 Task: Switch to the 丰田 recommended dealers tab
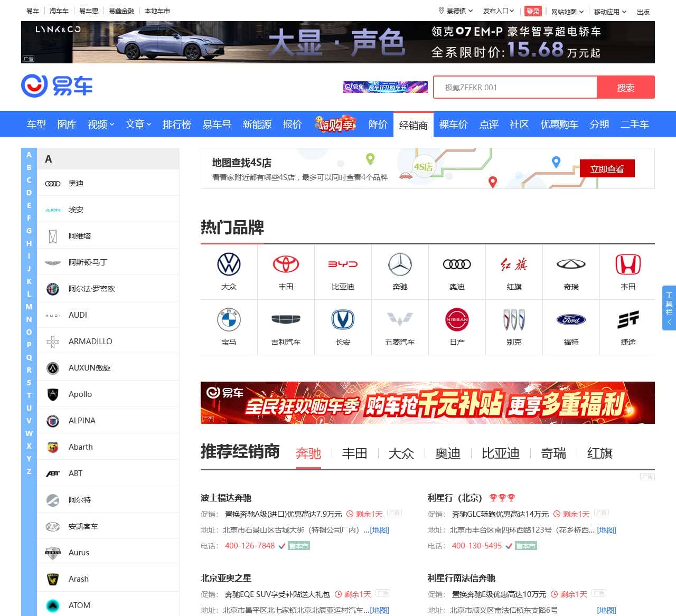(x=354, y=453)
